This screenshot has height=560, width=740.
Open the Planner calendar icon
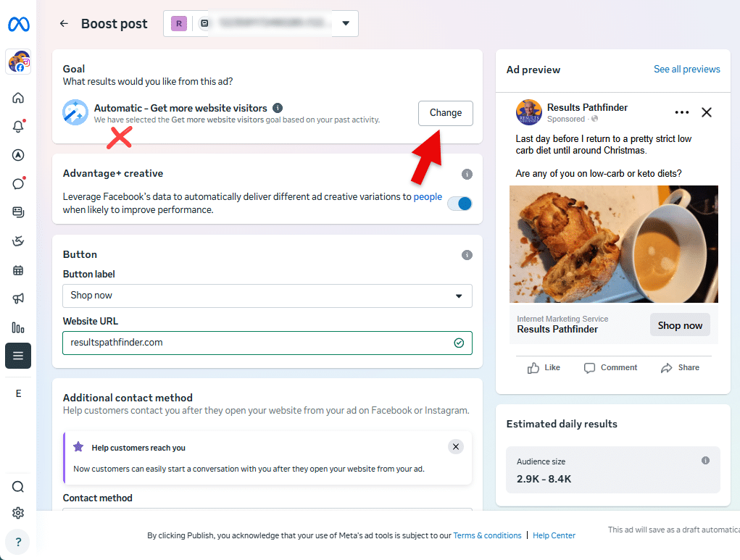(18, 270)
